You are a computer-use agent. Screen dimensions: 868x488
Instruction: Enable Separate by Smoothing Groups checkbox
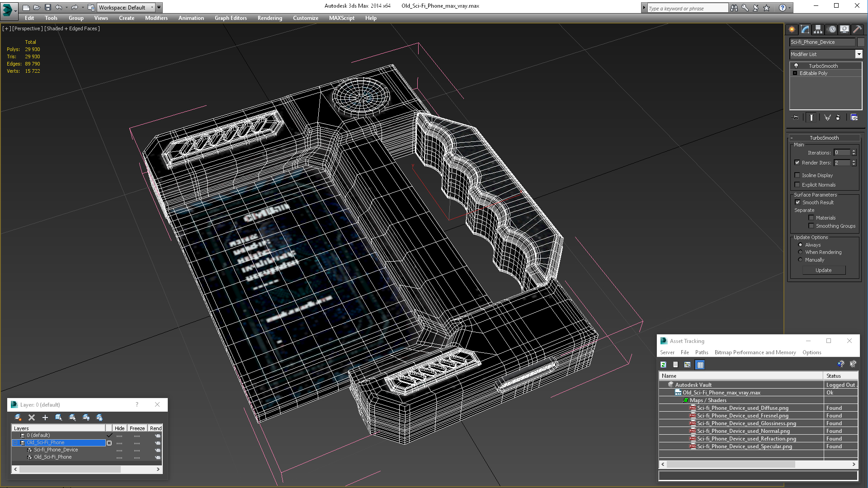pos(811,226)
